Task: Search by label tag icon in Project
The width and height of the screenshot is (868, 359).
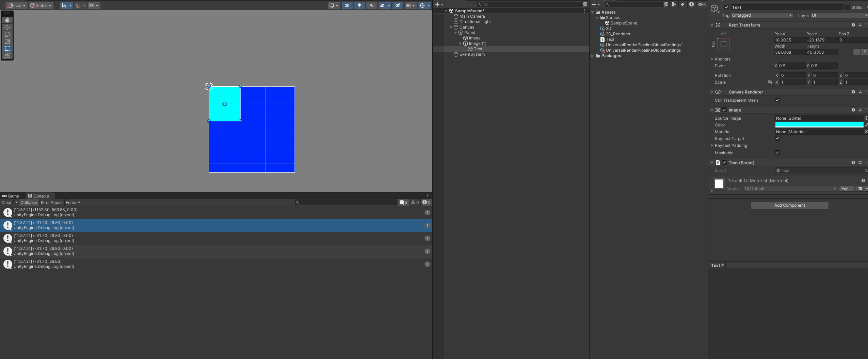Action: coord(682,4)
